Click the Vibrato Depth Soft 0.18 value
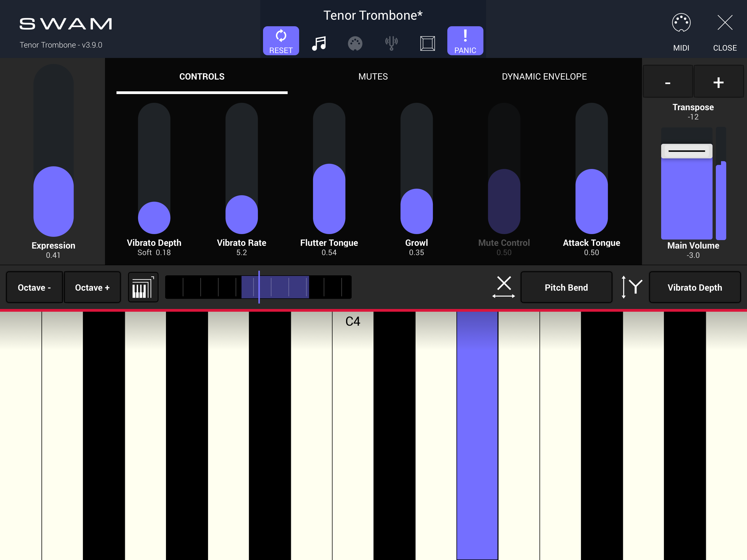747x560 pixels. pyautogui.click(x=154, y=253)
